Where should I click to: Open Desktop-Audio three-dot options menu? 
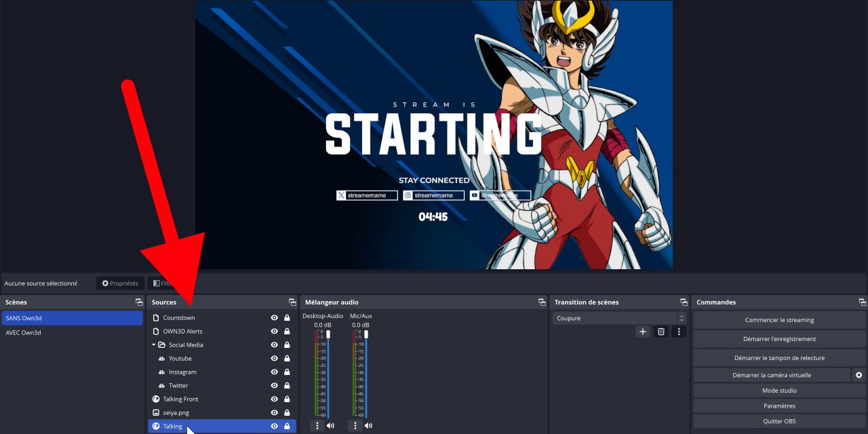[317, 426]
